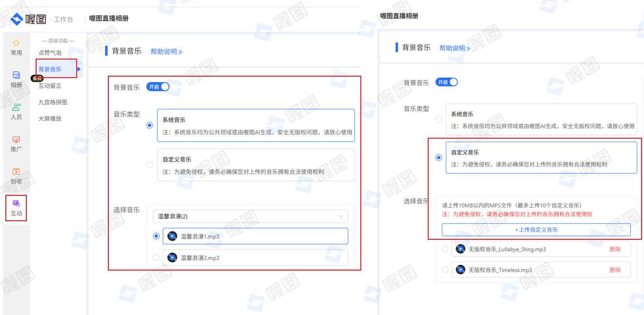Delete 无版权音乐_Timeless.mp3 via 删除

coord(615,270)
